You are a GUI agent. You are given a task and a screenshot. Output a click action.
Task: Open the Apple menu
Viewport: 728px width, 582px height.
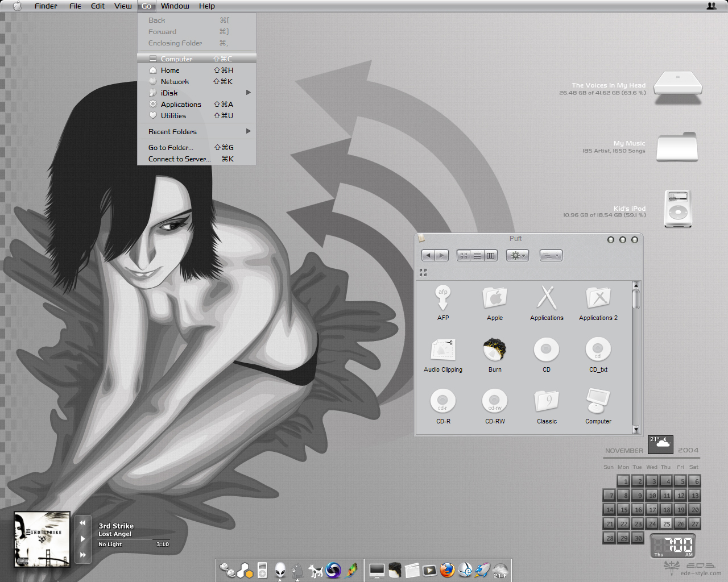tap(17, 6)
